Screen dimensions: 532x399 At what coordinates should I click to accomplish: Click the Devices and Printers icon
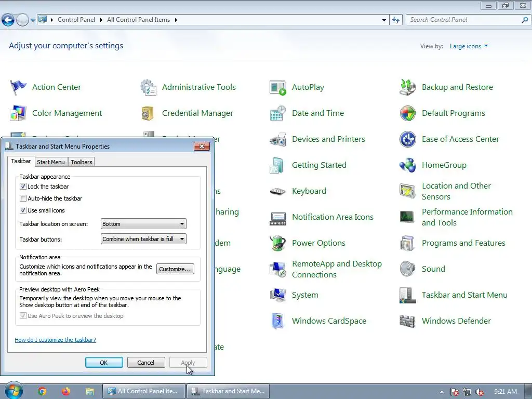click(278, 139)
